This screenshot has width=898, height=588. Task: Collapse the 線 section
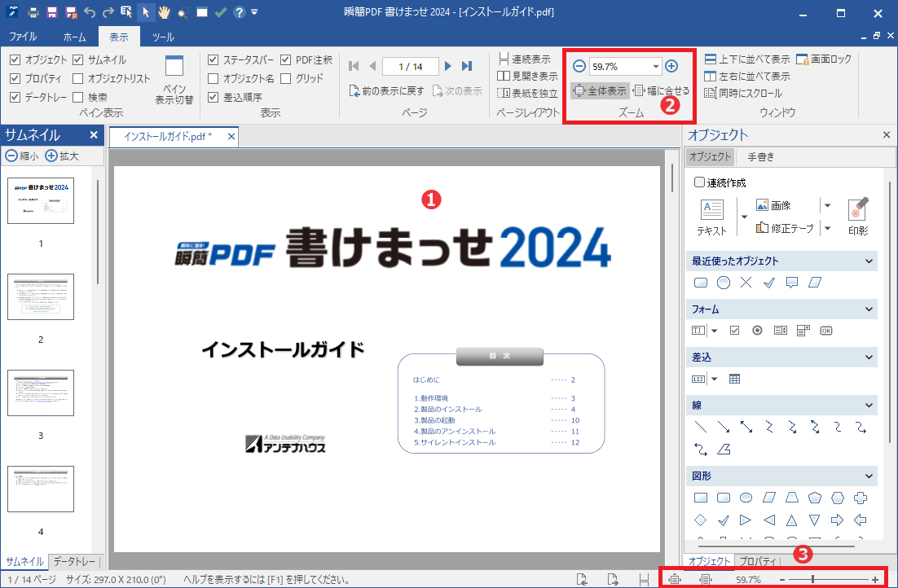pos(869,406)
